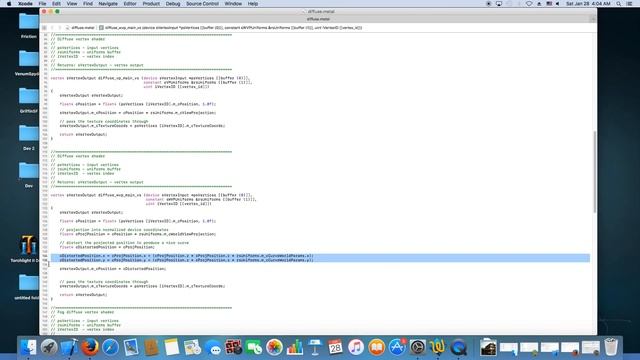Screen dimensions: 640x360
Task: Open the Product menu
Action: 151,4
